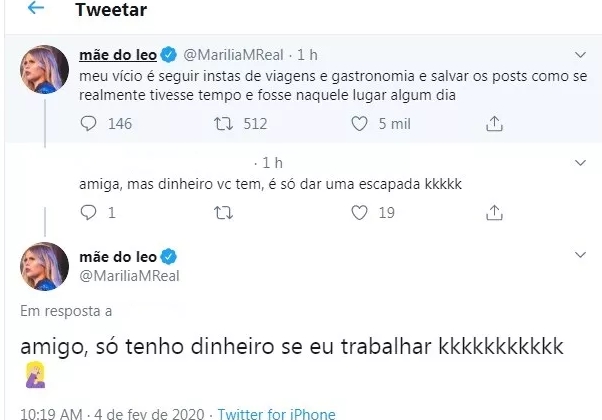Image resolution: width=602 pixels, height=420 pixels.
Task: Reply to the first tweet (146 comments)
Action: click(x=88, y=124)
